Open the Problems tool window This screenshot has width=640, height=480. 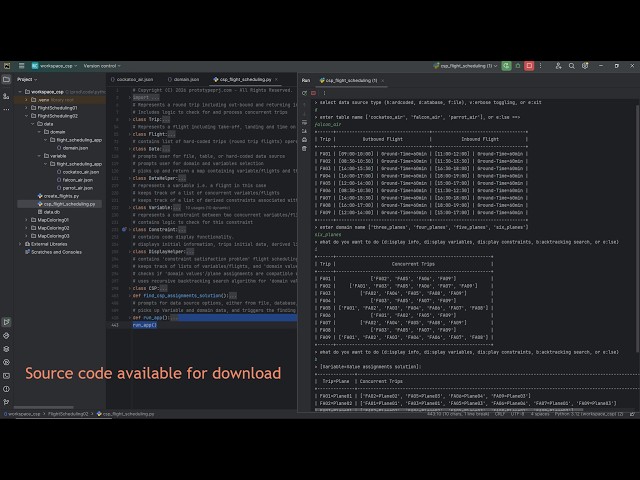[6, 389]
